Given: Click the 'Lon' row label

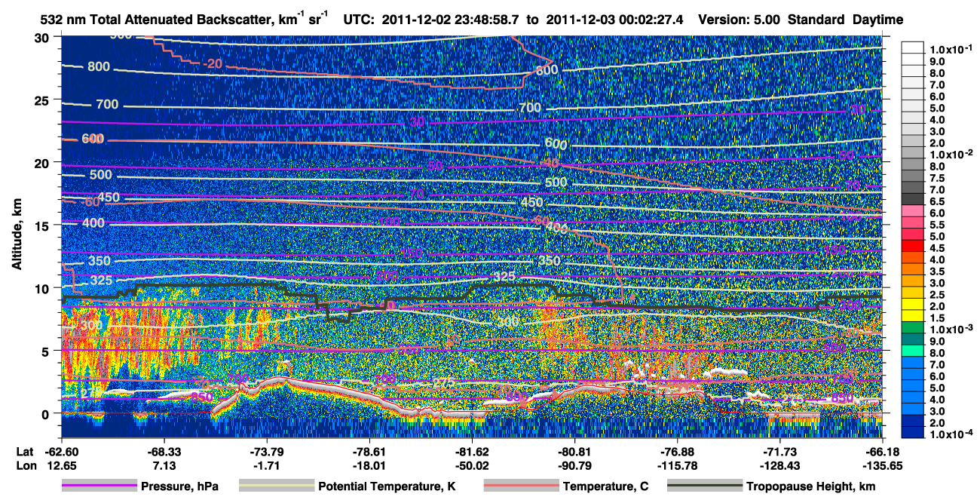Looking at the screenshot, I should pyautogui.click(x=25, y=465).
